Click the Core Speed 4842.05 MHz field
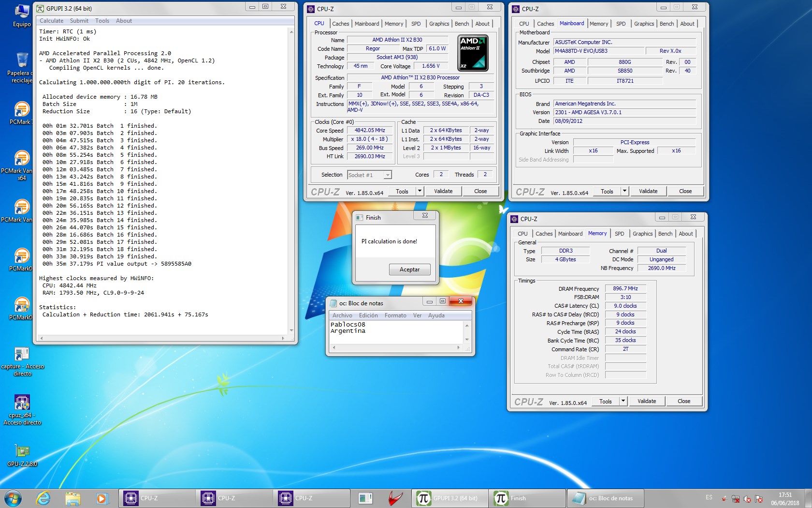Viewport: 812px width, 508px height. 370,130
